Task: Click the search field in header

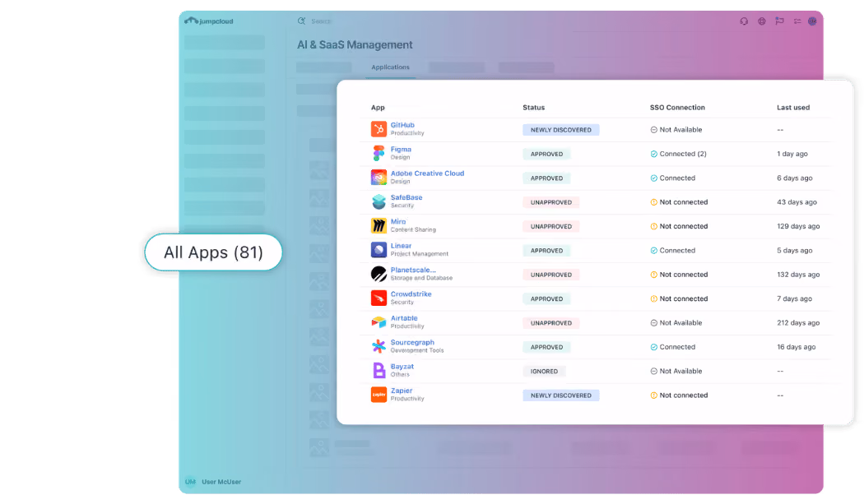Action: pyautogui.click(x=321, y=21)
